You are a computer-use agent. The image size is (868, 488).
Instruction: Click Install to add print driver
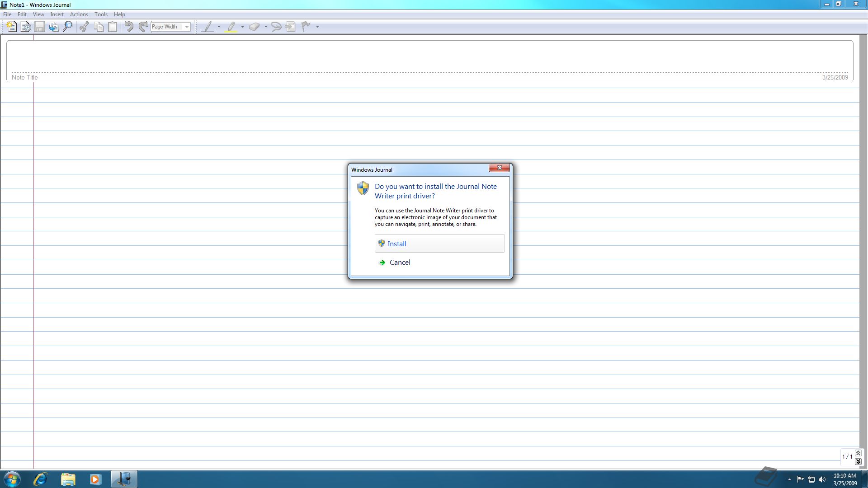point(439,244)
